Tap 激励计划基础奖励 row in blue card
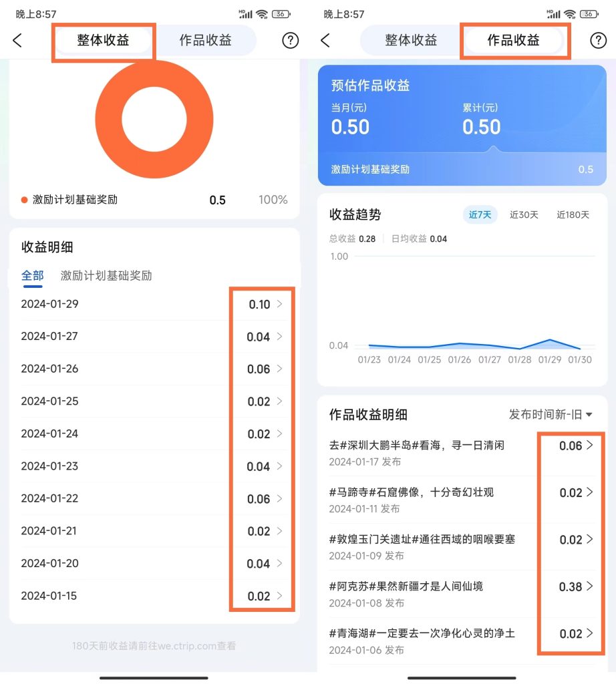Viewport: 616px width, 684px height. coord(462,169)
